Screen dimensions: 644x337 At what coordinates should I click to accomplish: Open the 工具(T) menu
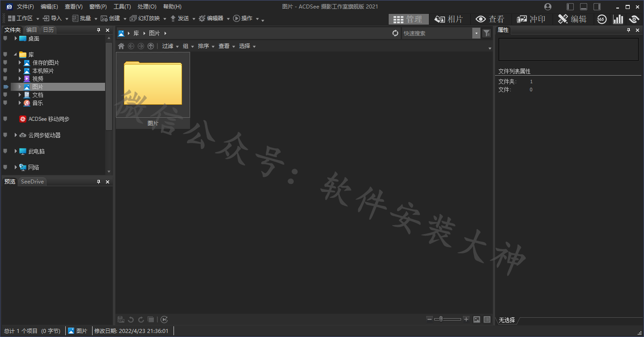[x=122, y=7]
